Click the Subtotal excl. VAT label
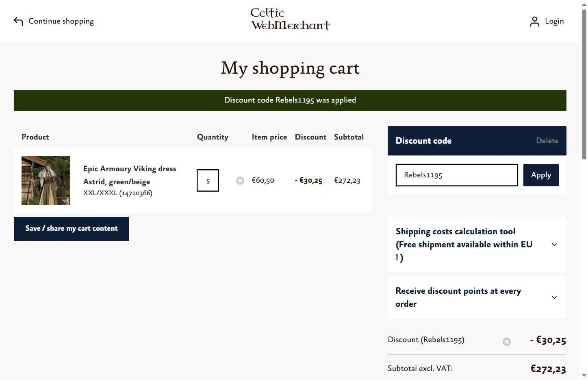Viewport: 588px width, 380px height. click(x=420, y=369)
